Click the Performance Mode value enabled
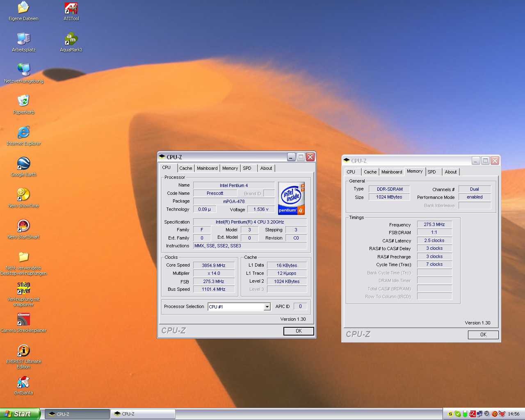This screenshot has height=420, width=525. click(x=475, y=197)
